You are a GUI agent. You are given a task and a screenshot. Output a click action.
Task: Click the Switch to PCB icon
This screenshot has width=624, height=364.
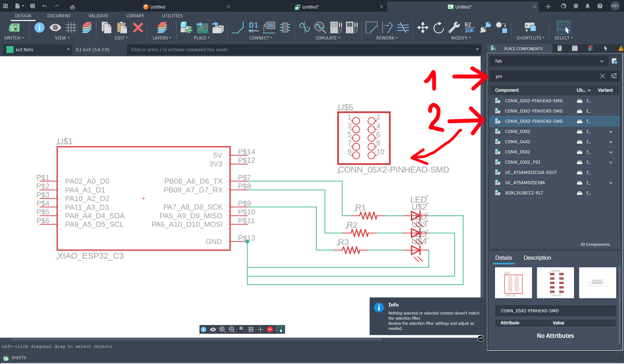14,28
